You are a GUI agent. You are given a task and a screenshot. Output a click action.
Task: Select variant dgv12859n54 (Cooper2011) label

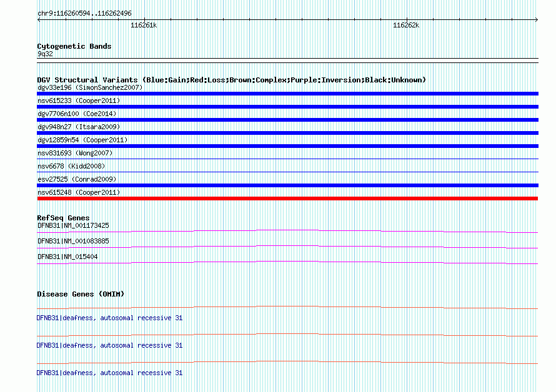(82, 140)
